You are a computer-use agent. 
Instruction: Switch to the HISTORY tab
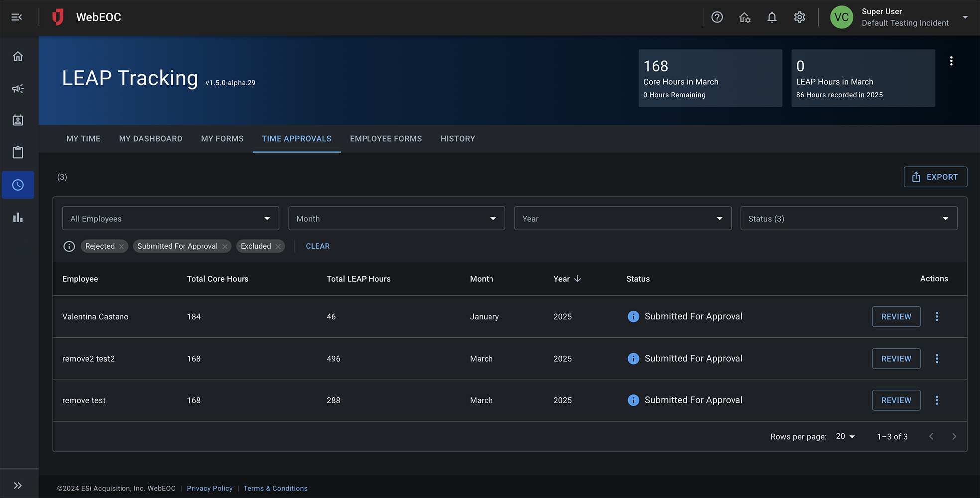pos(458,139)
